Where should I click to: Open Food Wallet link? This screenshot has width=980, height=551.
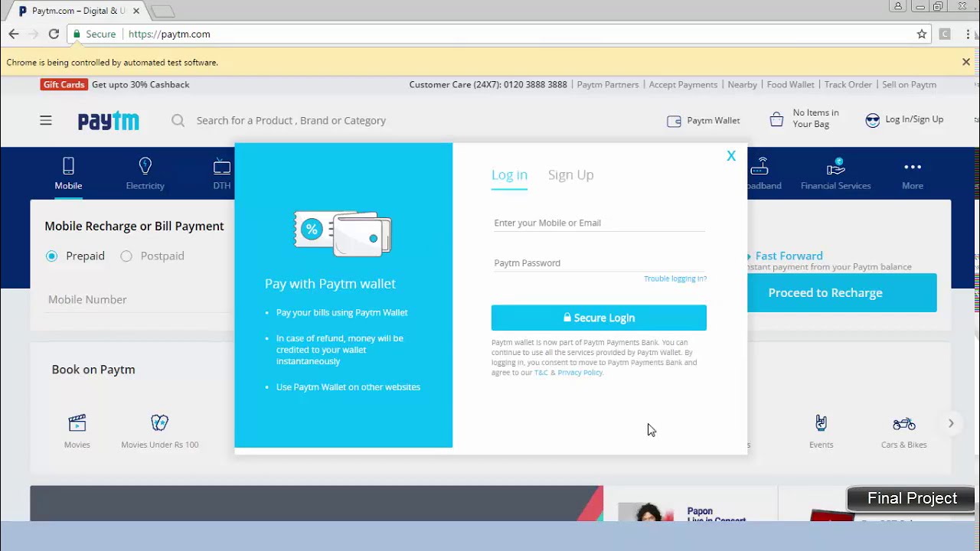pyautogui.click(x=791, y=85)
